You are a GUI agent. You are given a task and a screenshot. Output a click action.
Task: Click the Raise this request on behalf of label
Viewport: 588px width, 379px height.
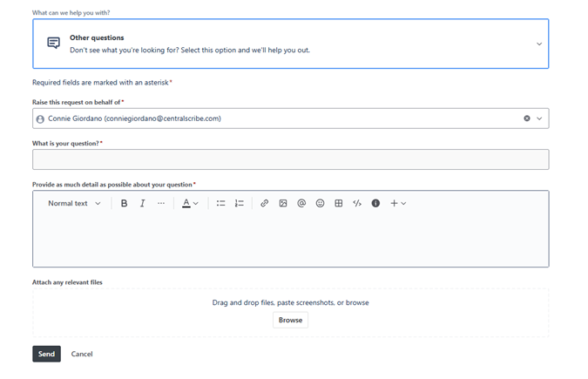(x=76, y=102)
